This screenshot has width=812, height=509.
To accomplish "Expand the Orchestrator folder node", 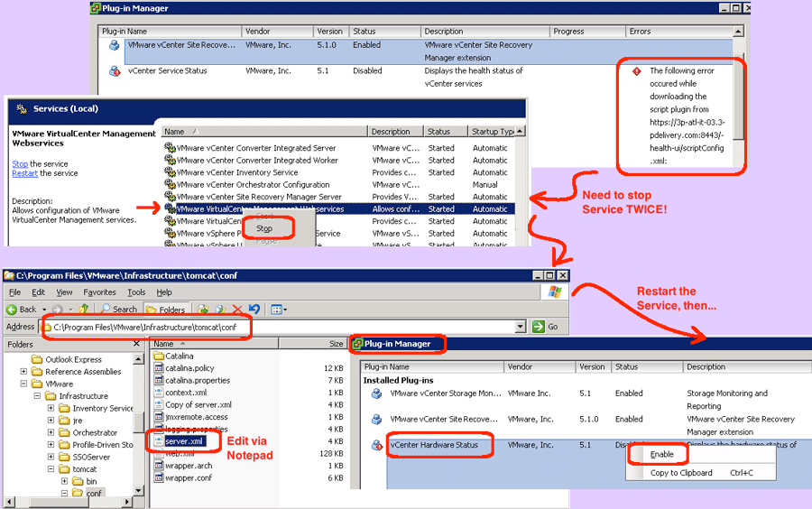I will click(51, 432).
